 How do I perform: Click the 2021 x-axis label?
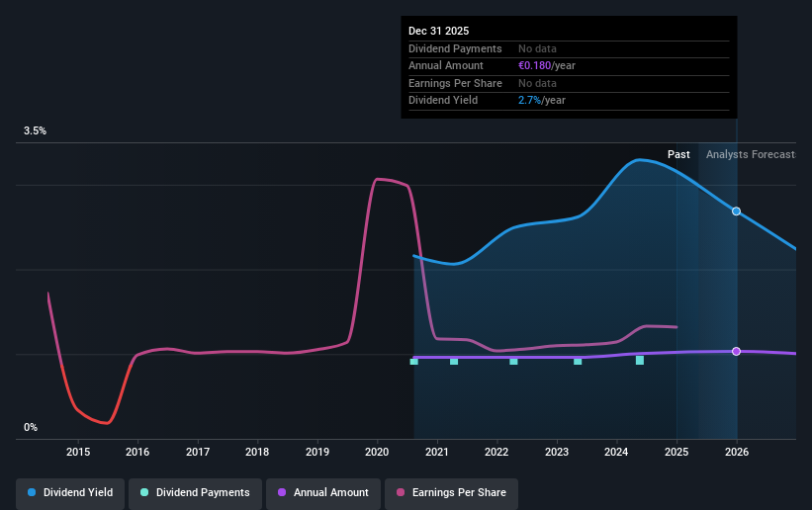(437, 452)
